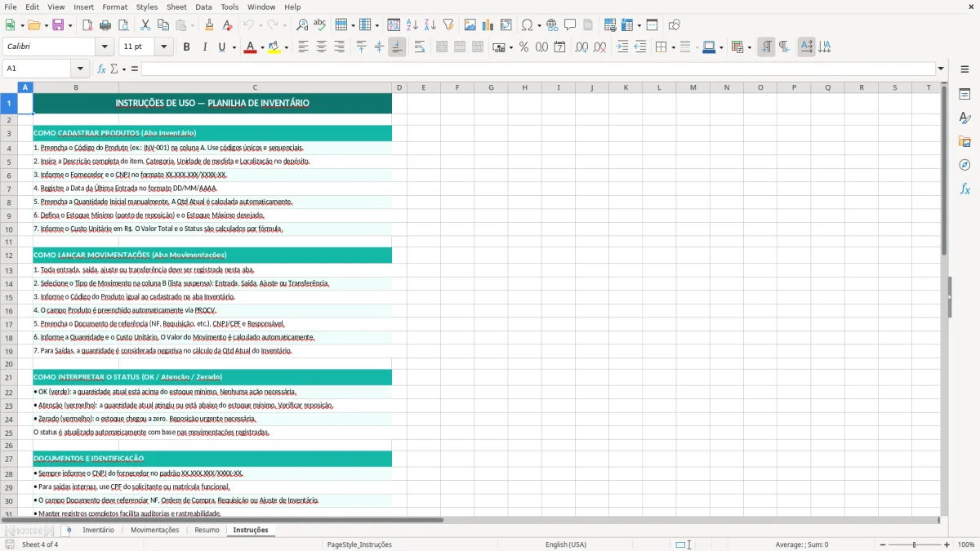Open the Format menu

click(115, 7)
